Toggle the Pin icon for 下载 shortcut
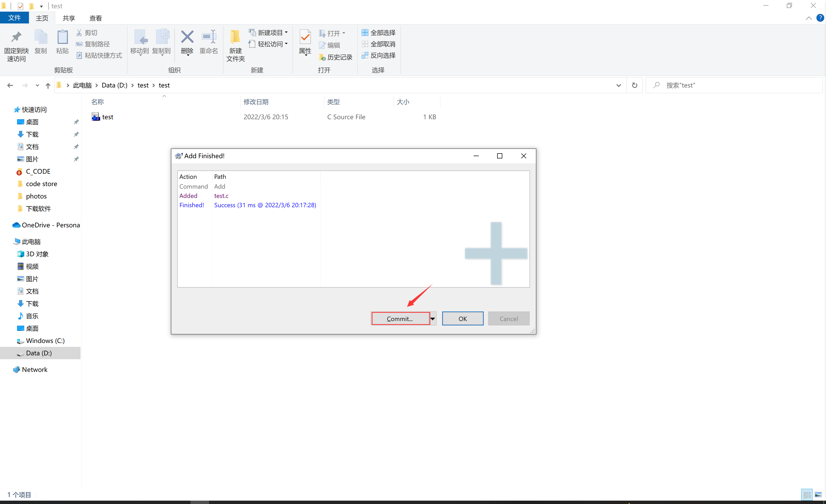Screen dimensions: 826x504 (76, 134)
